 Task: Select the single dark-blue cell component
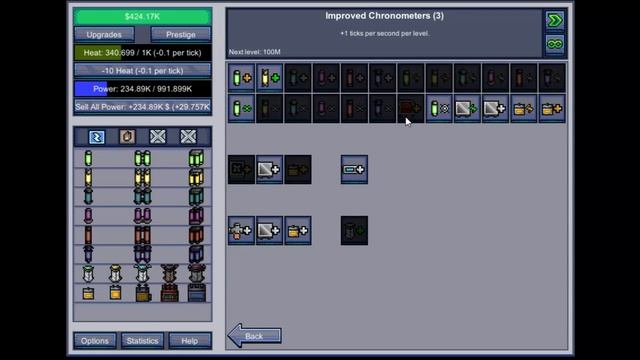click(88, 254)
